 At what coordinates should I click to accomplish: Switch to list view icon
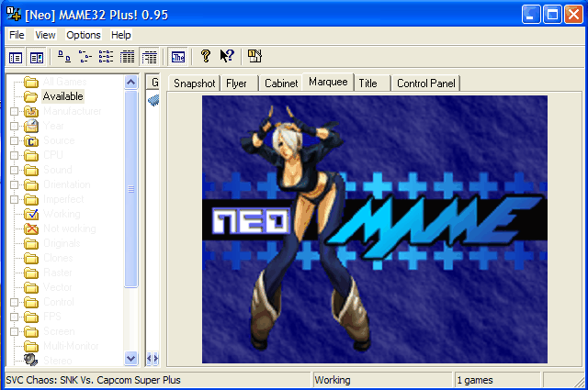107,57
